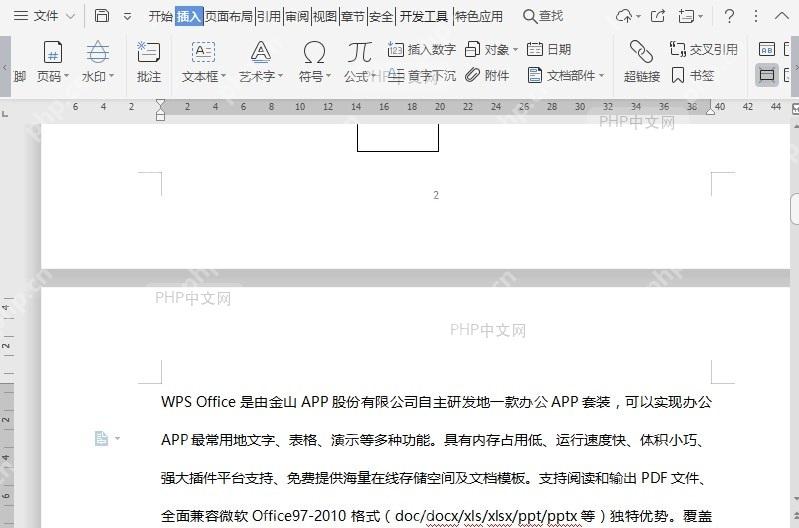Insert 日期 date
Viewport: 799px width, 528px height.
pyautogui.click(x=548, y=49)
